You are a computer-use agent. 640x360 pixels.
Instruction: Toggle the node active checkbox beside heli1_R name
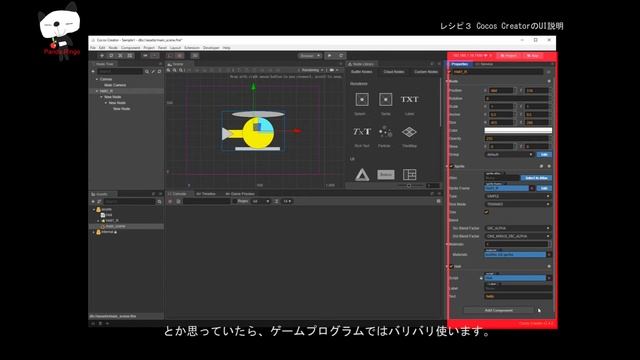(450, 72)
